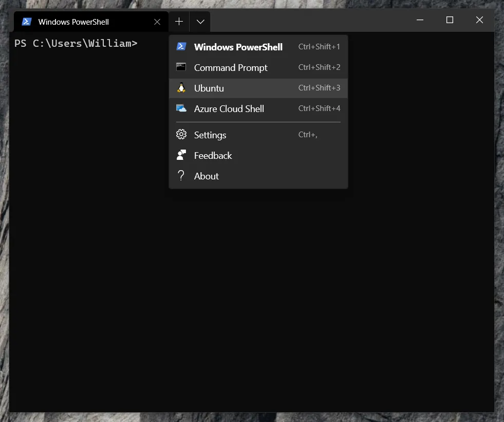The image size is (504, 422).
Task: Open the About dialog
Action: [x=206, y=175]
